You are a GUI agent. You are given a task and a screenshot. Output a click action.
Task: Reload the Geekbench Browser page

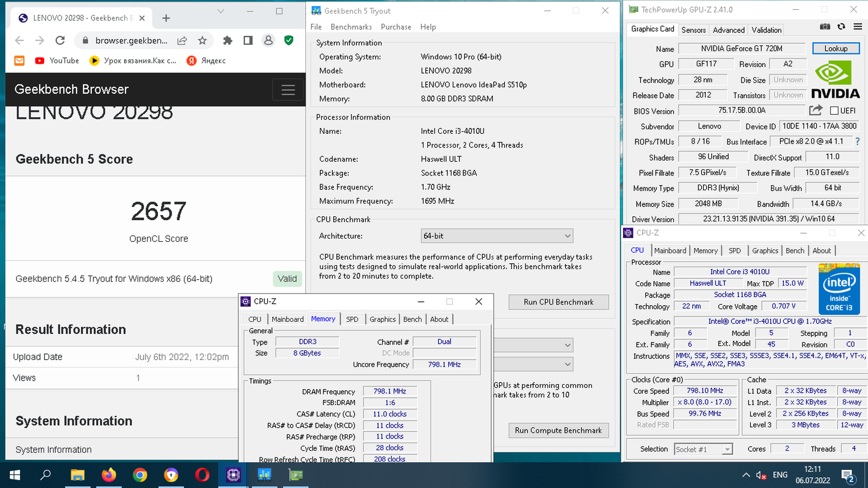point(60,41)
